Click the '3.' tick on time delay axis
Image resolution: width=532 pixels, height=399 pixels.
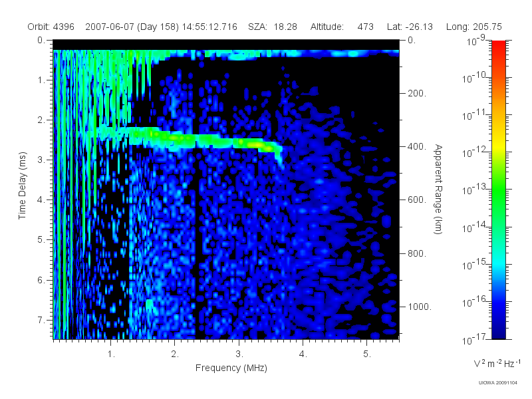pos(41,160)
